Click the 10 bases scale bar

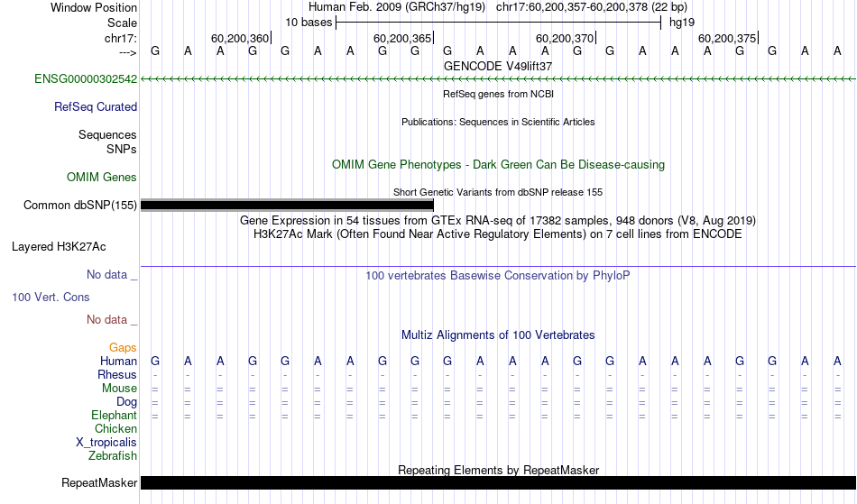coord(499,23)
